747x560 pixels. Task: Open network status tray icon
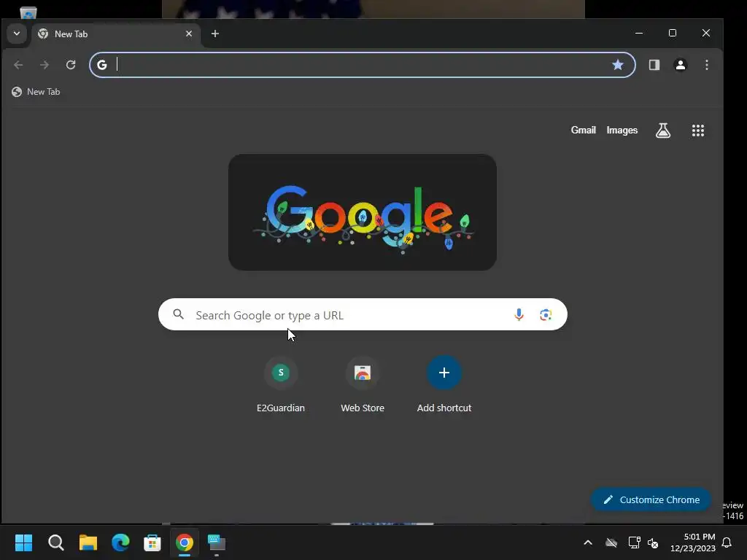[x=634, y=542]
